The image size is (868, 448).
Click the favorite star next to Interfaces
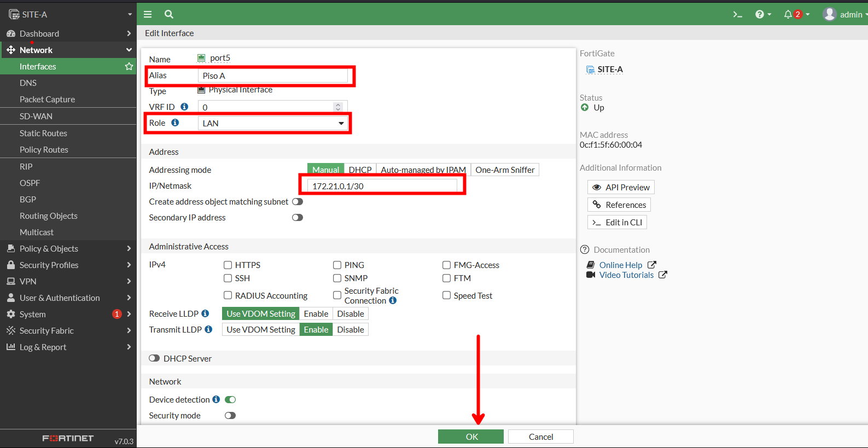pos(129,66)
